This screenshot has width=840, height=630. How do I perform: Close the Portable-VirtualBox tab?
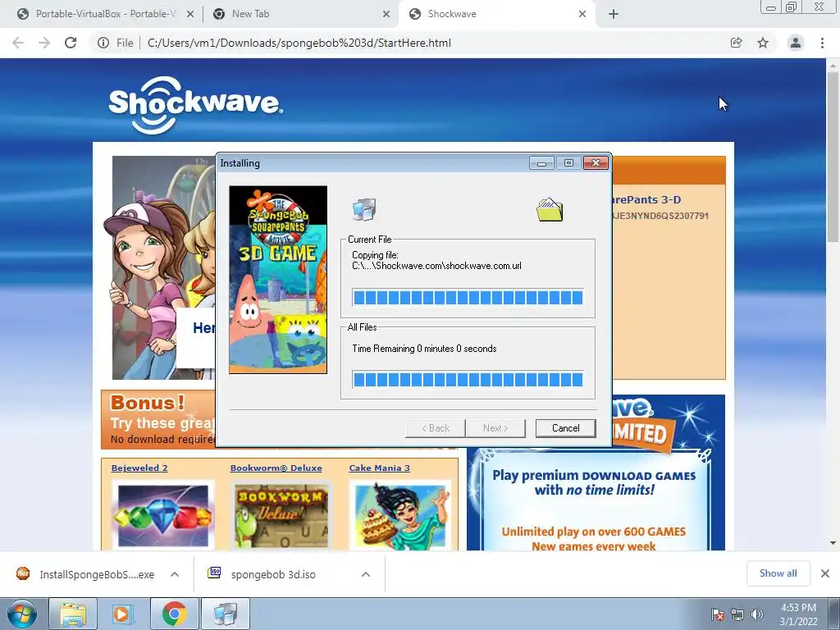[190, 15]
